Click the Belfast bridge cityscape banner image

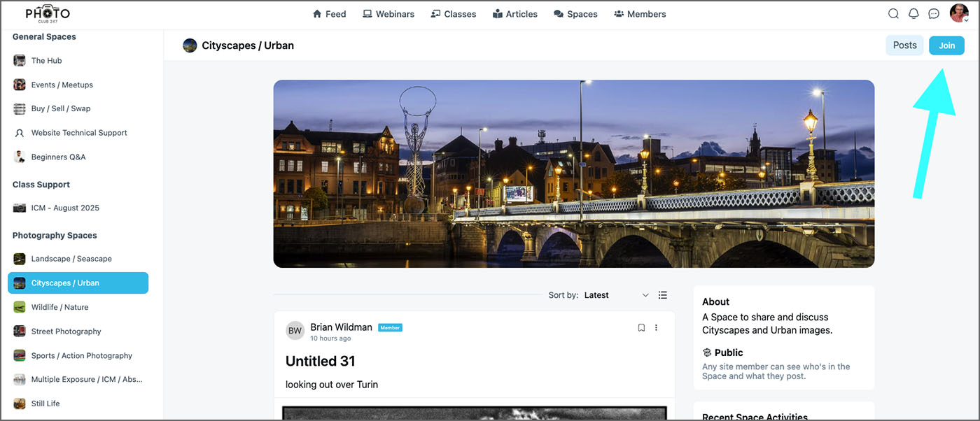[574, 173]
